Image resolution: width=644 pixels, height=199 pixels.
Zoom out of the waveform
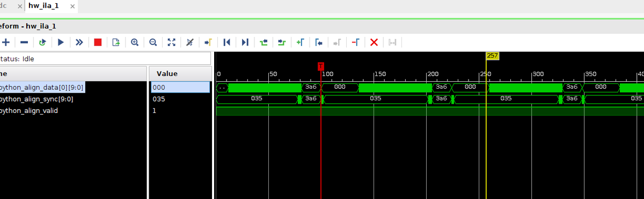click(x=153, y=42)
